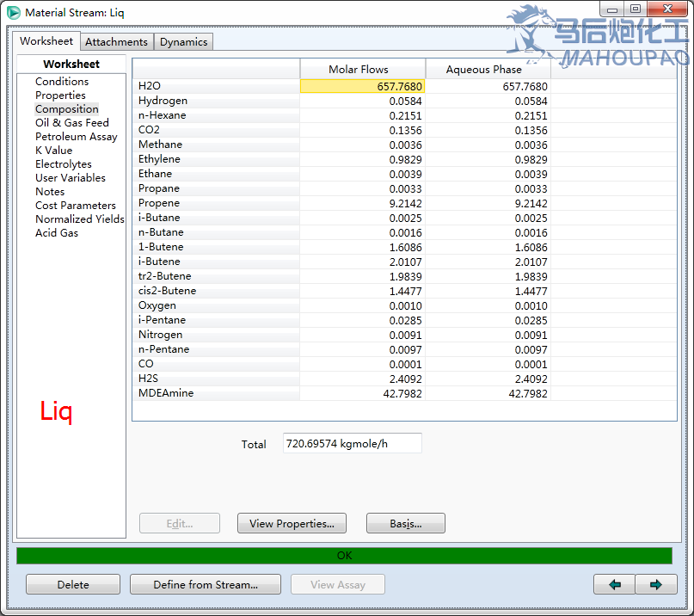This screenshot has height=616, width=694.
Task: Switch to the Attachments tab
Action: (x=116, y=42)
